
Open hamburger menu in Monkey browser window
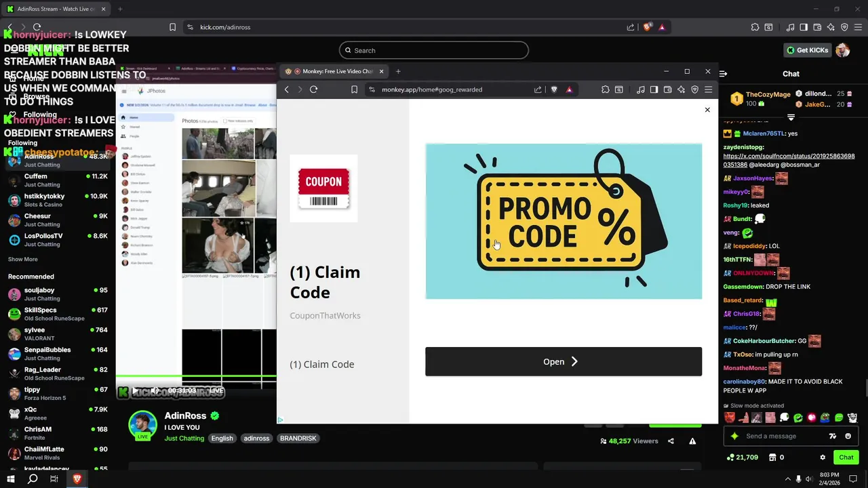pos(708,89)
